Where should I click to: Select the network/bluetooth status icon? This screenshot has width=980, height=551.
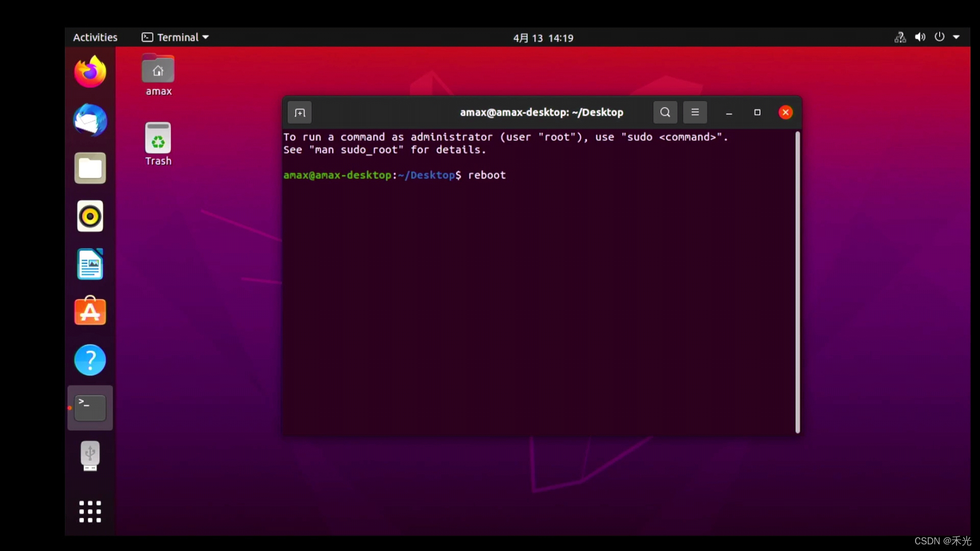click(x=900, y=37)
